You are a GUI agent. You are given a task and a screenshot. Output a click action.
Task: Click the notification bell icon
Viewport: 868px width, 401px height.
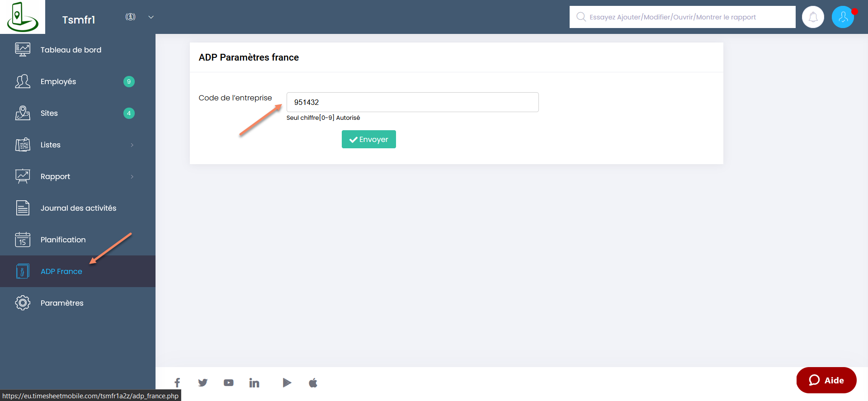[813, 17]
